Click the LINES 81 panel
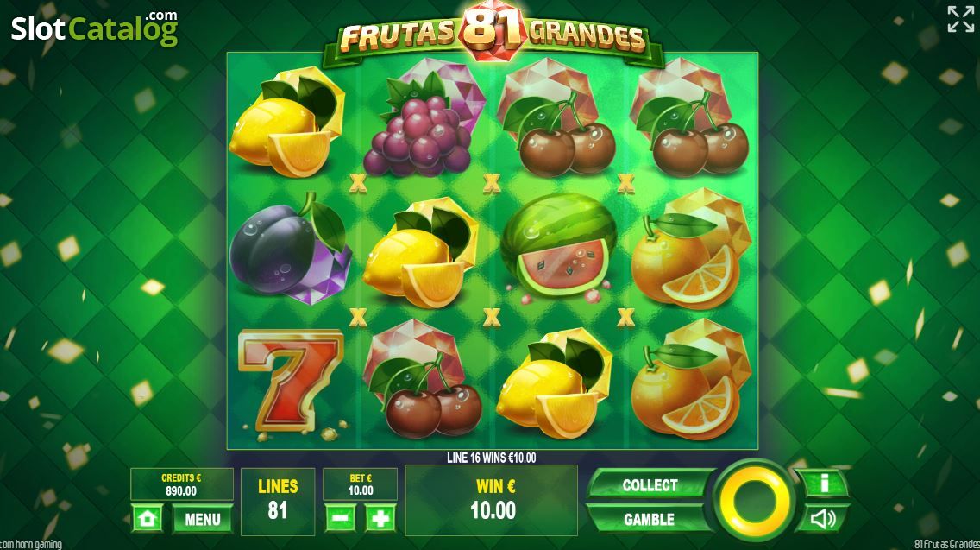This screenshot has height=550, width=980. pos(278,501)
